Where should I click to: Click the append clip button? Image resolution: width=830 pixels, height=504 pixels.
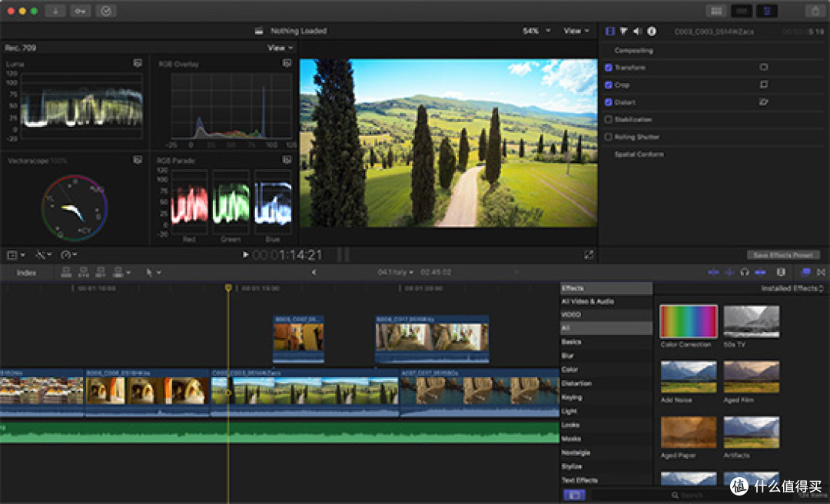pos(100,272)
